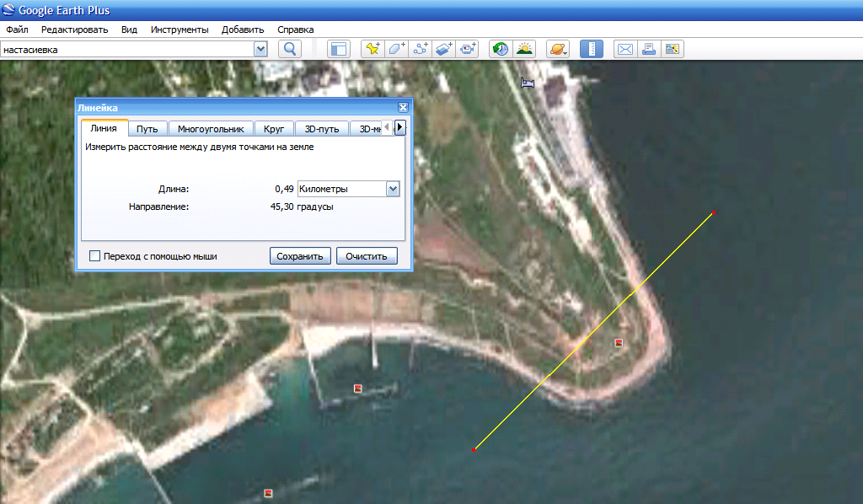Open the search history dropdown arrow
The height and width of the screenshot is (504, 863).
click(x=260, y=50)
